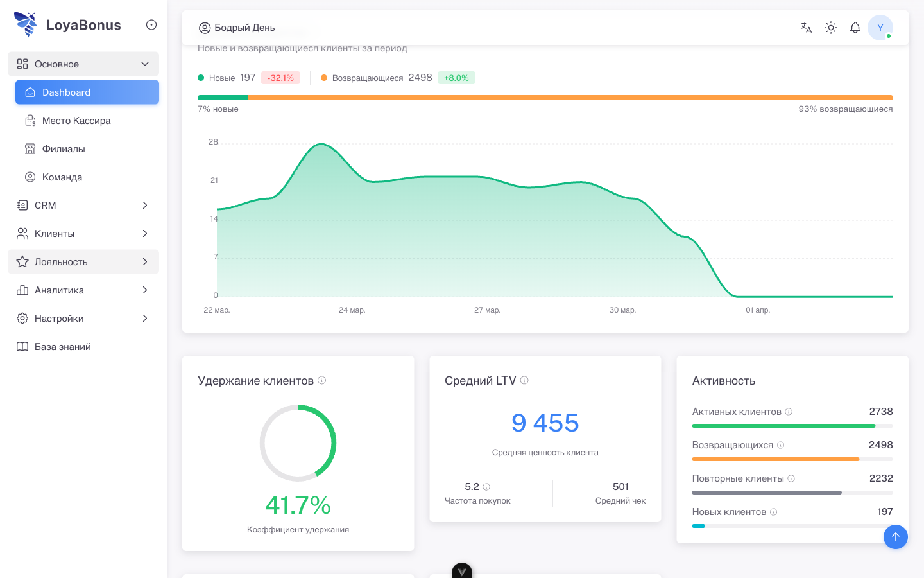
Task: Toggle light/dark theme with the sun icon
Action: point(830,28)
